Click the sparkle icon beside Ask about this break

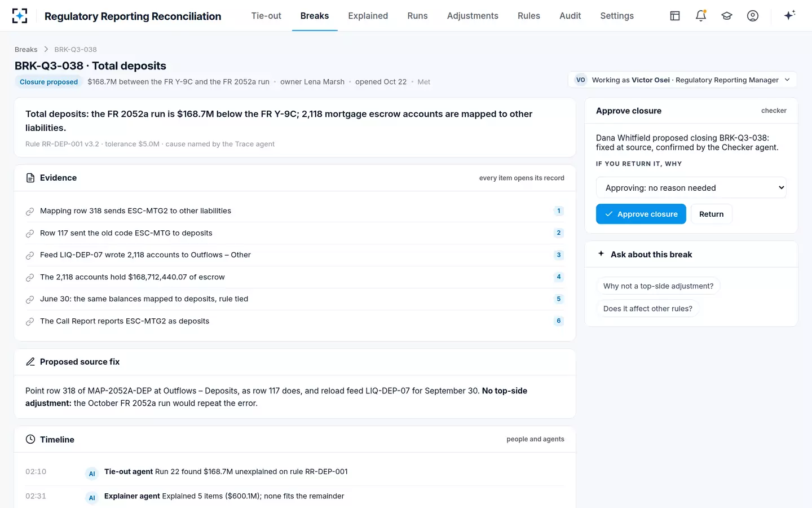pos(601,254)
